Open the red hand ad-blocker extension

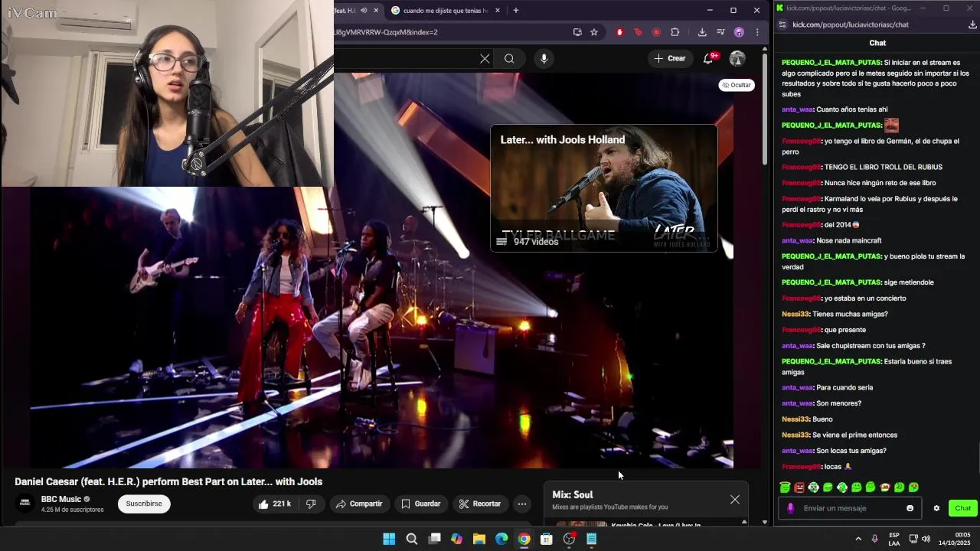pos(619,32)
